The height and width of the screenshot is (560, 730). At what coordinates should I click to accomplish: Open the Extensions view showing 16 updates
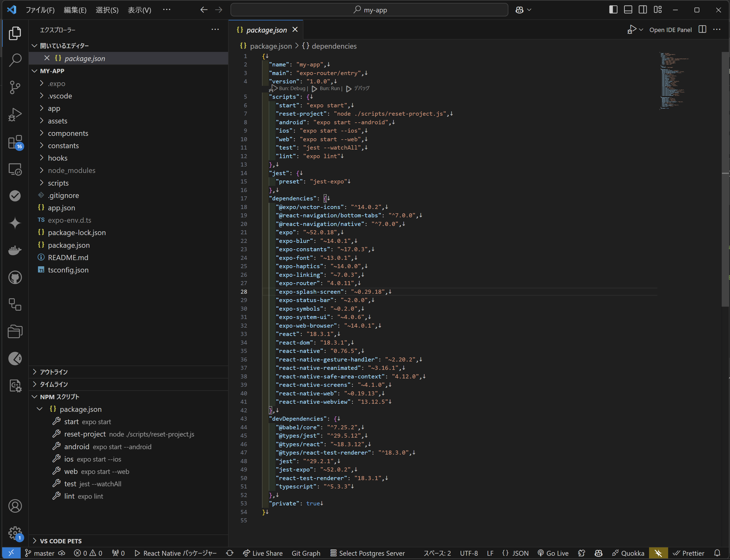[15, 142]
